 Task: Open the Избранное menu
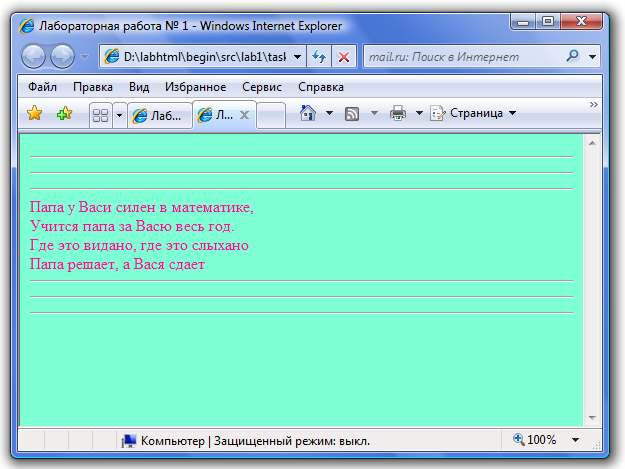coord(195,87)
